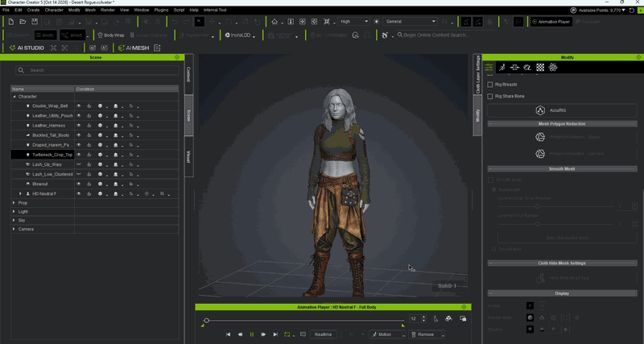Click the Modify mode button
The image size is (644, 344).
click(x=45, y=35)
